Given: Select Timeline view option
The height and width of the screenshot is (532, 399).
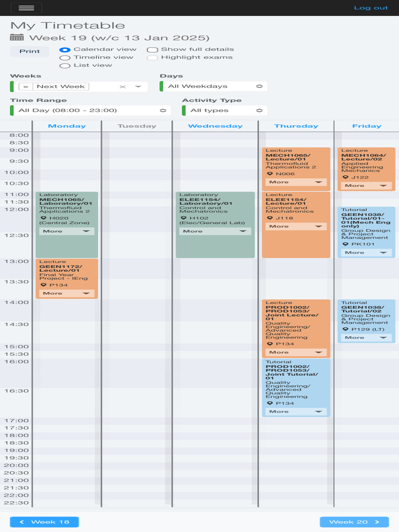Looking at the screenshot, I should pos(65,58).
